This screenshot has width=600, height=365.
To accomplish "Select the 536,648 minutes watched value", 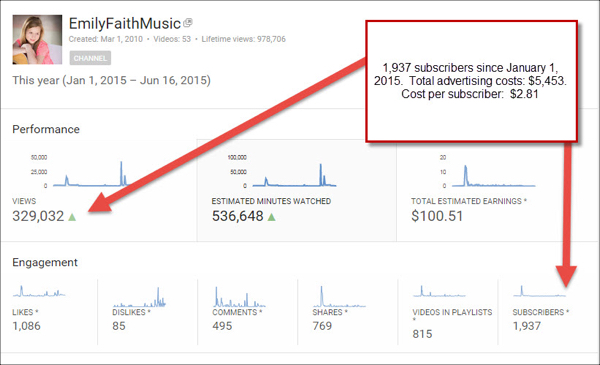I will tap(238, 216).
